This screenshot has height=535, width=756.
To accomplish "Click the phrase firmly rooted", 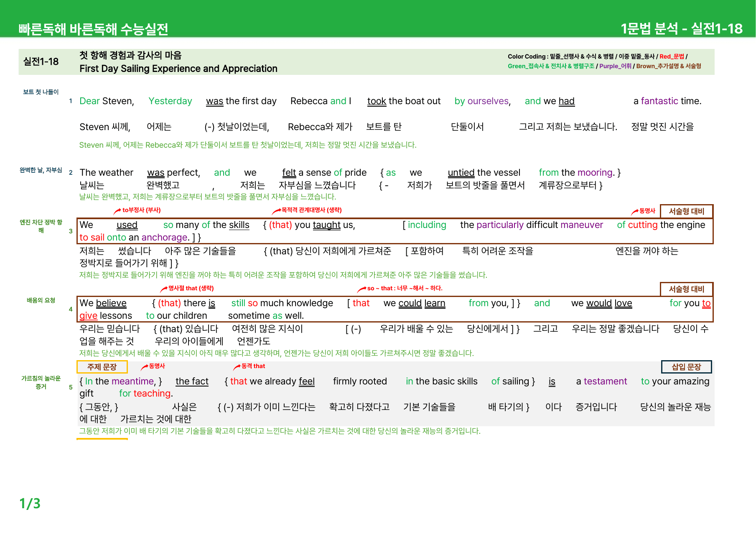I will point(360,381).
